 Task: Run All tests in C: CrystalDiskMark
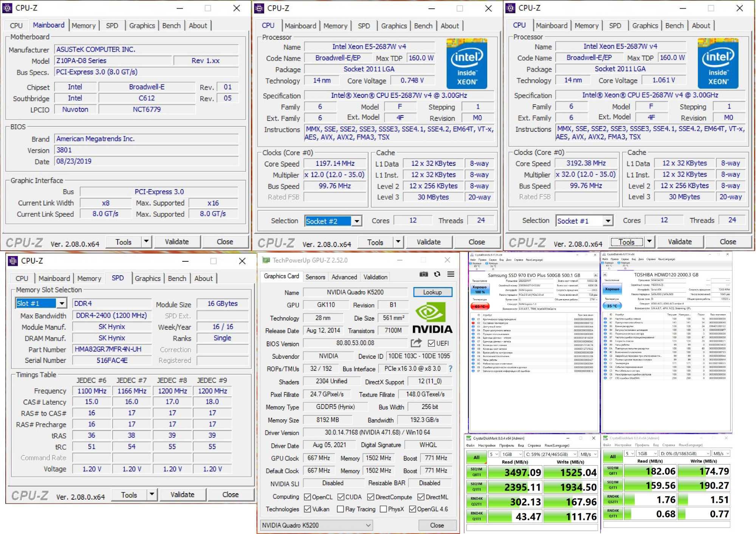pyautogui.click(x=476, y=457)
